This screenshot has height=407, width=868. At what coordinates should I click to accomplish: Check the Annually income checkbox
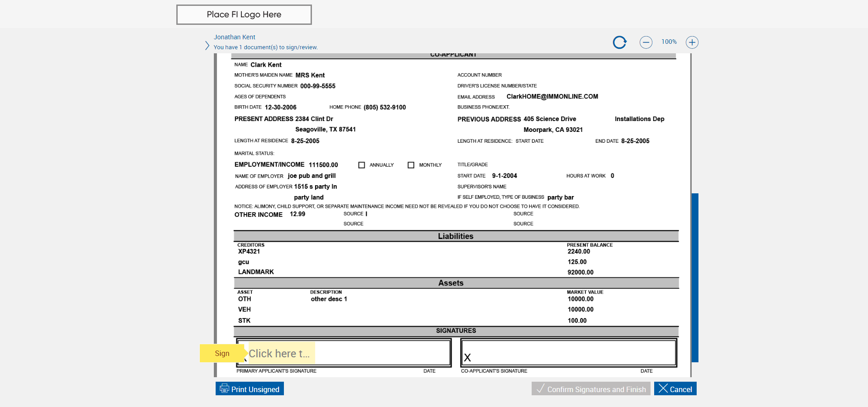coord(362,165)
